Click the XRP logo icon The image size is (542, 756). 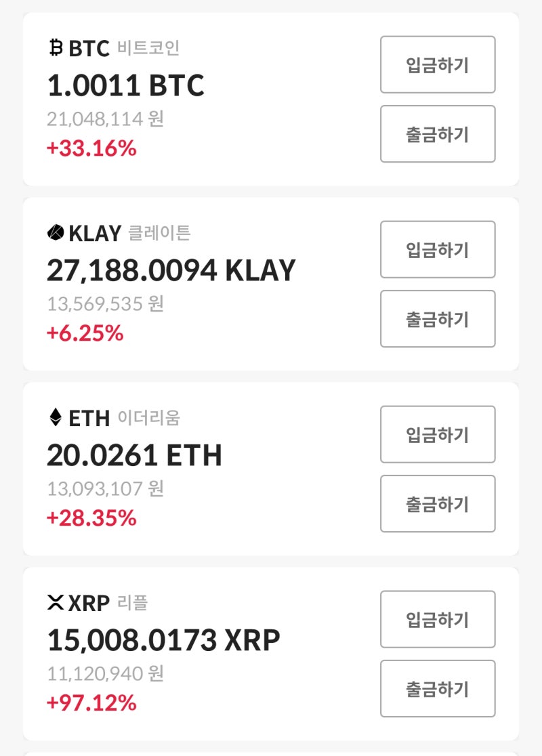tap(56, 602)
